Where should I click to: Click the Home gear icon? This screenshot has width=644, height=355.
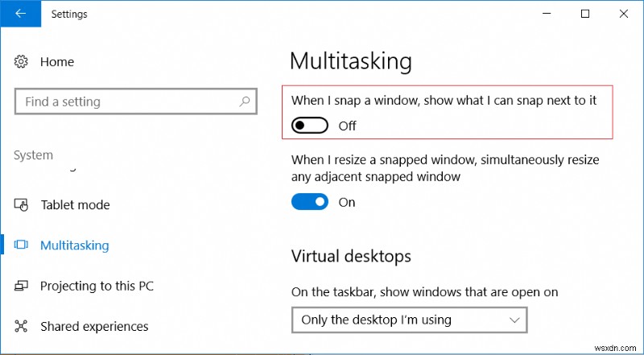[22, 62]
